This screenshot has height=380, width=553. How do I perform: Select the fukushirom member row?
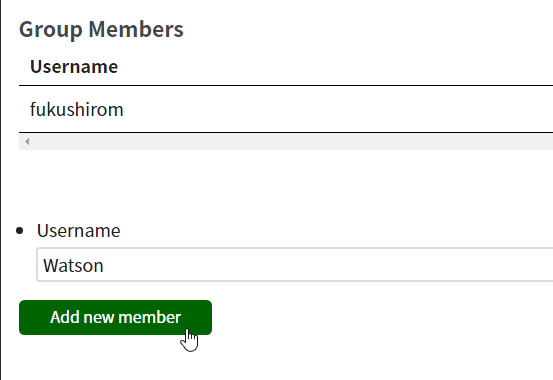point(286,109)
